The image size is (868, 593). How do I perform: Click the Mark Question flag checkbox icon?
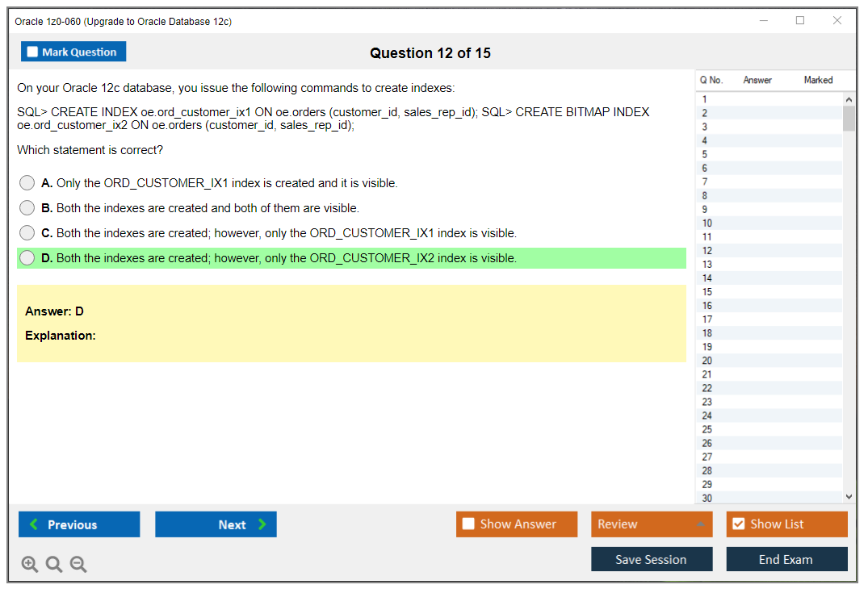coord(31,51)
